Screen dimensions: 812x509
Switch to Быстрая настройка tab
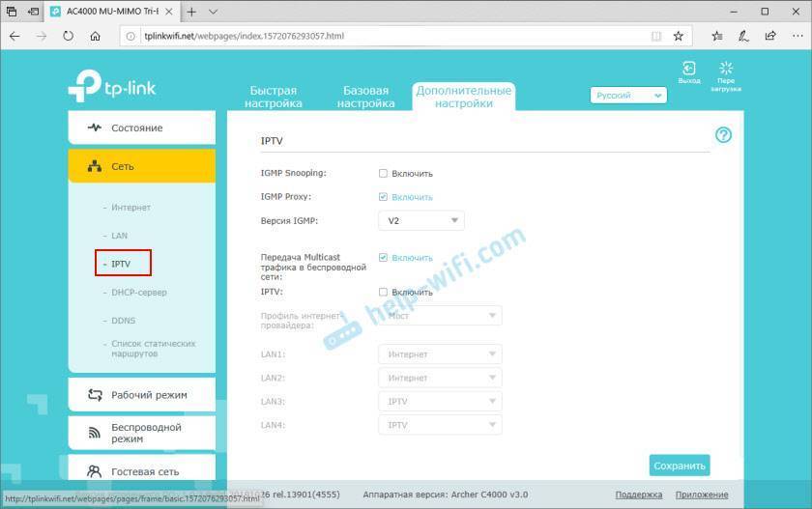tap(274, 97)
